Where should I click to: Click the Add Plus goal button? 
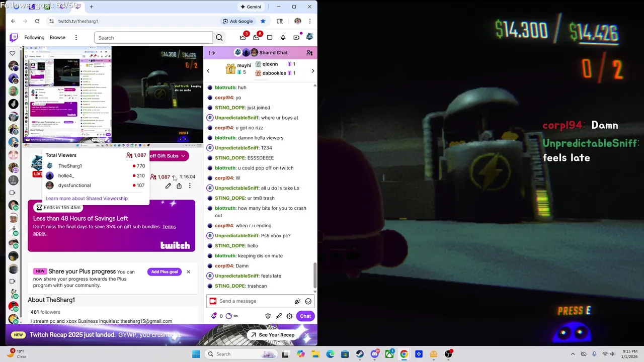point(165,272)
